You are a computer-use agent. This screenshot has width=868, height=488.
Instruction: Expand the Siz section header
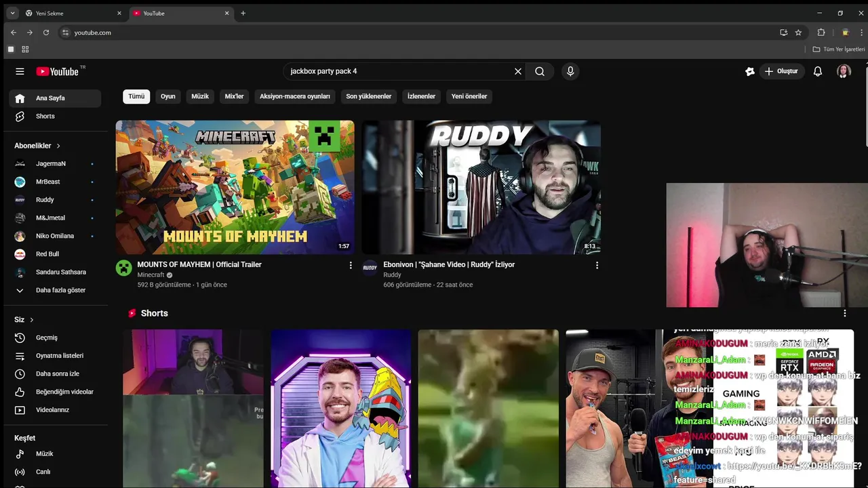click(x=24, y=320)
